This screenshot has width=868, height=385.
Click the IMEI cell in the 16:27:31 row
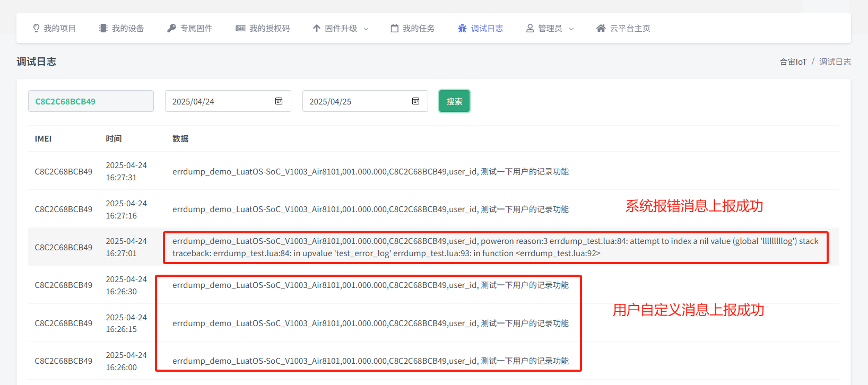(x=64, y=172)
